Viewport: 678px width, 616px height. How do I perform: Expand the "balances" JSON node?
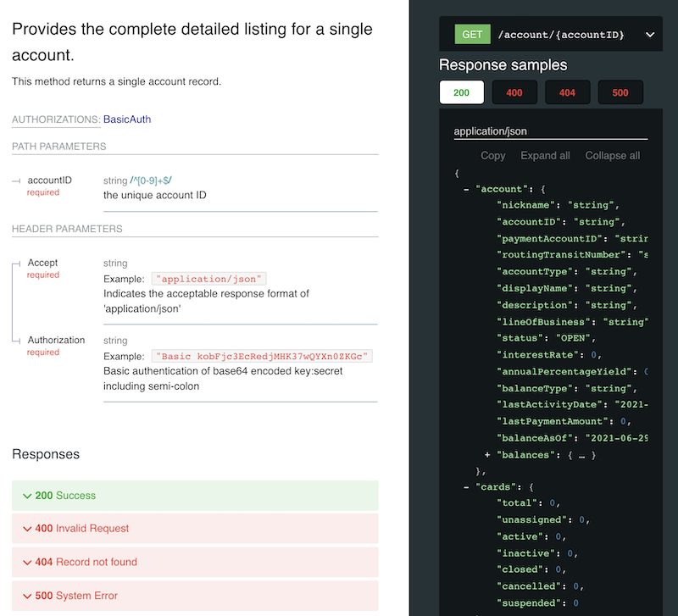[x=487, y=455]
